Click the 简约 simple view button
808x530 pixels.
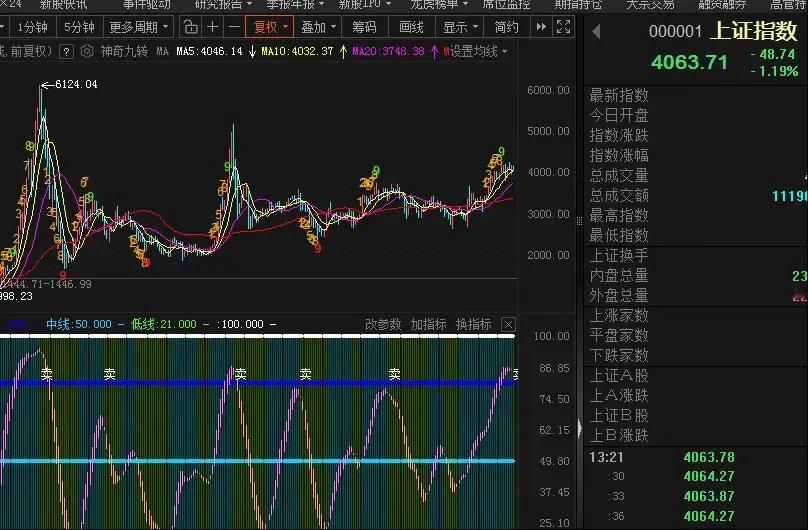(x=507, y=27)
